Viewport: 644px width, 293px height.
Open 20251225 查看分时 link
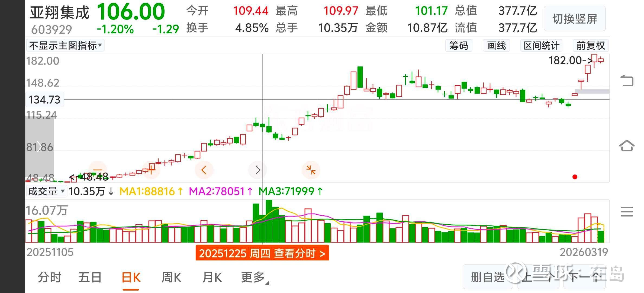point(262,253)
